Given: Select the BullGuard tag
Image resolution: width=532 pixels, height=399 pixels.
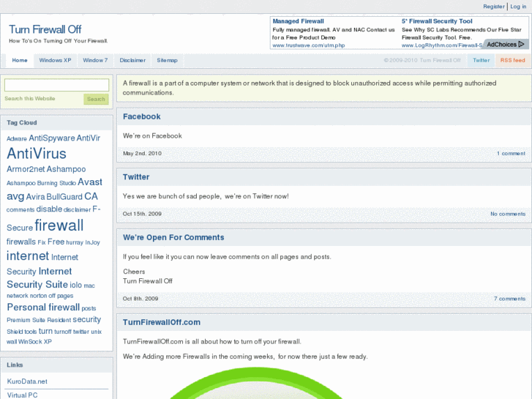Looking at the screenshot, I should 64,197.
